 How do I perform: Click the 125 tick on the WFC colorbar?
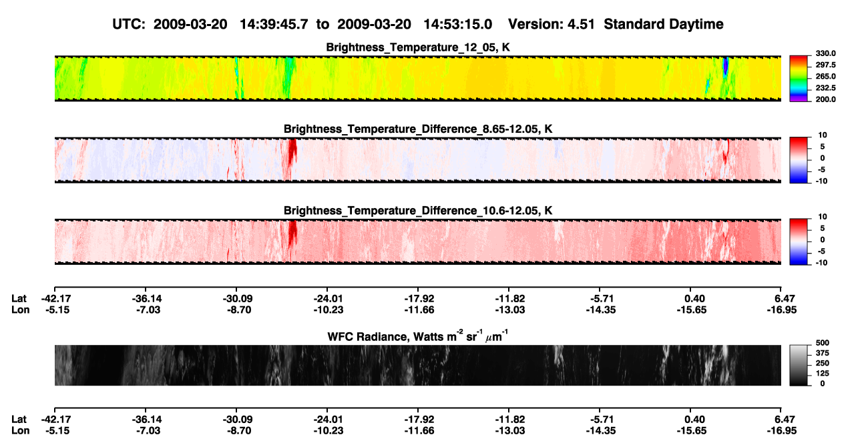click(821, 373)
